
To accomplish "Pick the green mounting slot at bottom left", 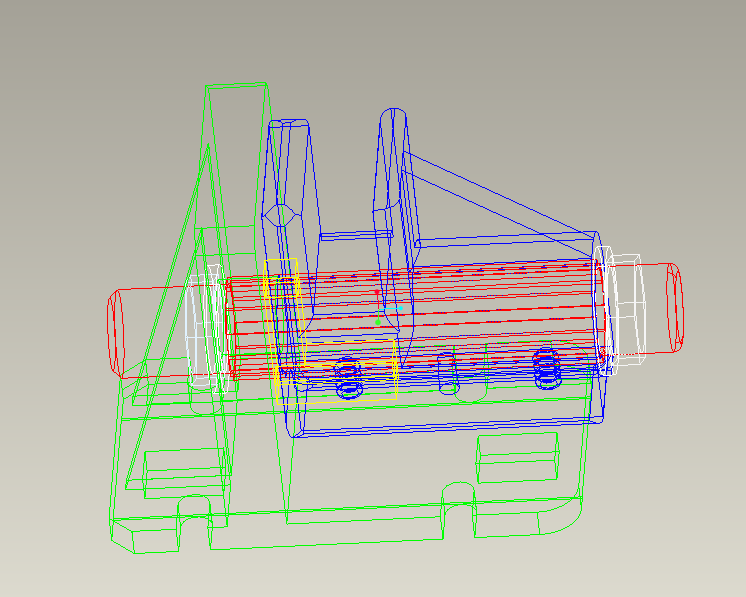I will (x=194, y=522).
